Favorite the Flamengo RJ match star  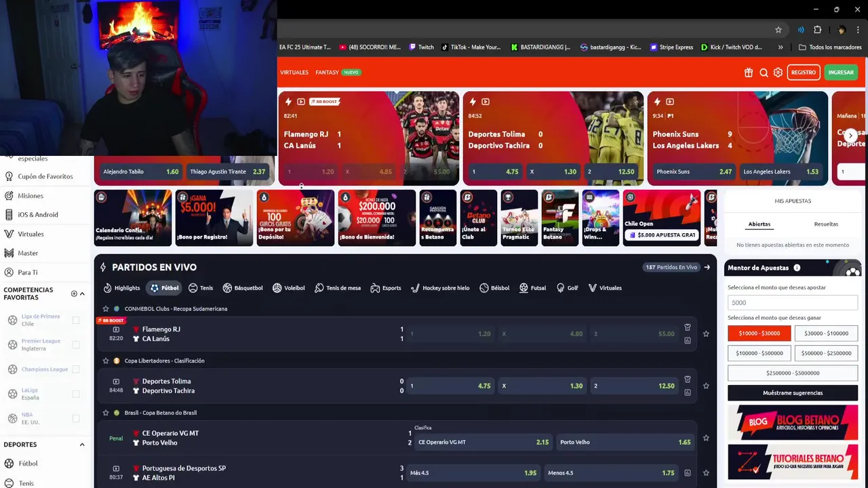(x=706, y=333)
